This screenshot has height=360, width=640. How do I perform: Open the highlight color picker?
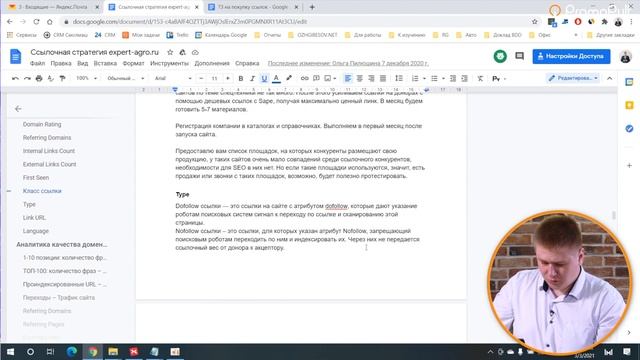tap(289, 78)
